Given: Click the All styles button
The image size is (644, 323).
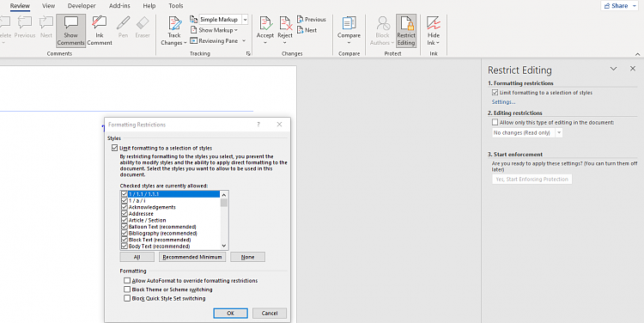Looking at the screenshot, I should point(137,257).
